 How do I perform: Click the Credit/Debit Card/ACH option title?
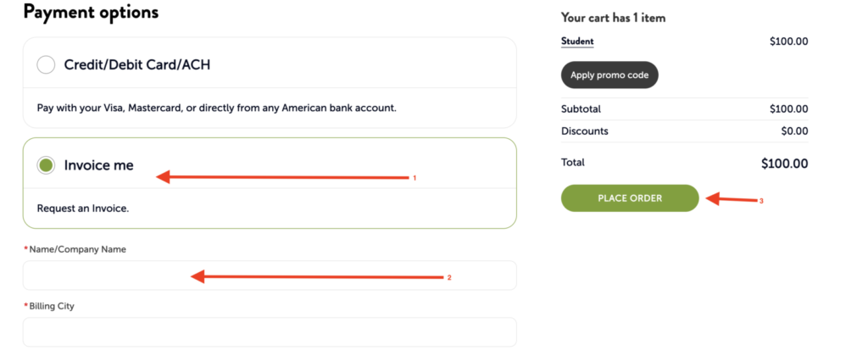(136, 64)
